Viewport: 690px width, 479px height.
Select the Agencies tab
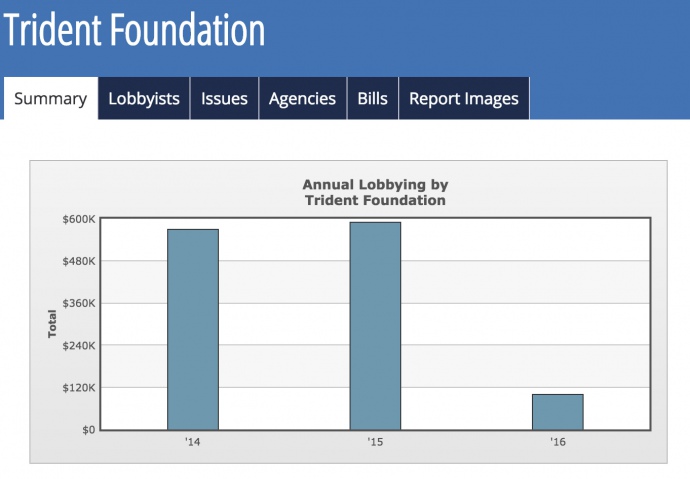click(x=302, y=99)
